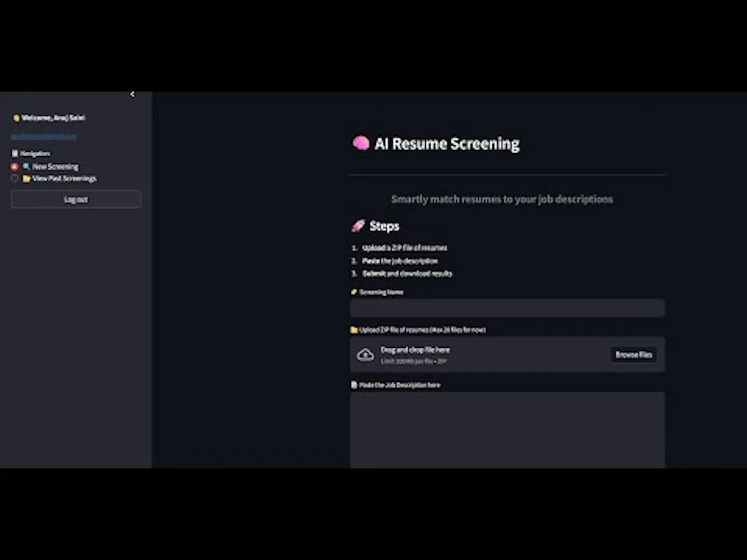
Task: Click the cloud upload icon
Action: coord(365,355)
